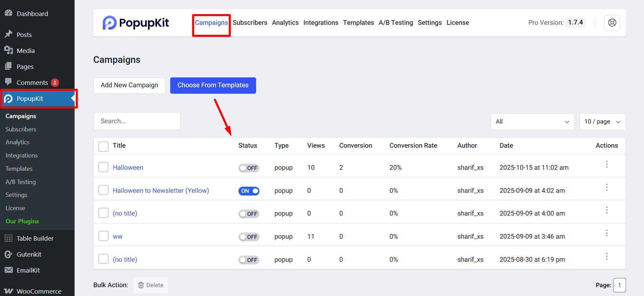
Task: Click the help lifebuoy icon in header
Action: pyautogui.click(x=612, y=23)
